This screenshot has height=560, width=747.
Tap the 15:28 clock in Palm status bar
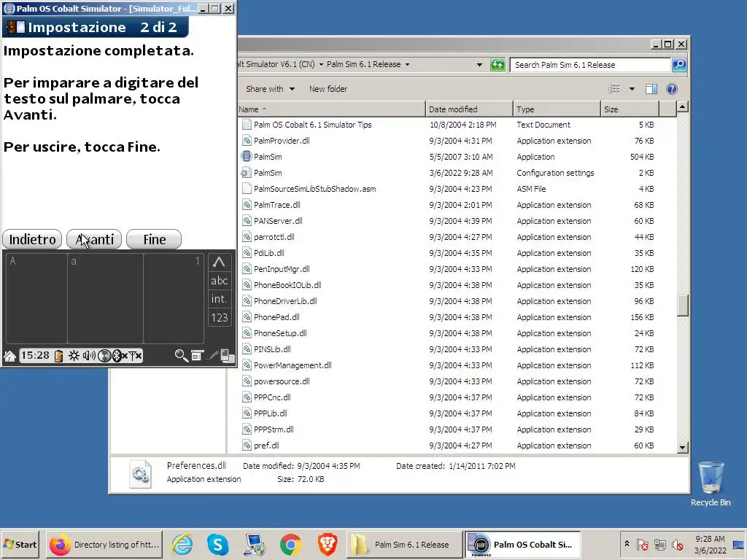tap(35, 355)
